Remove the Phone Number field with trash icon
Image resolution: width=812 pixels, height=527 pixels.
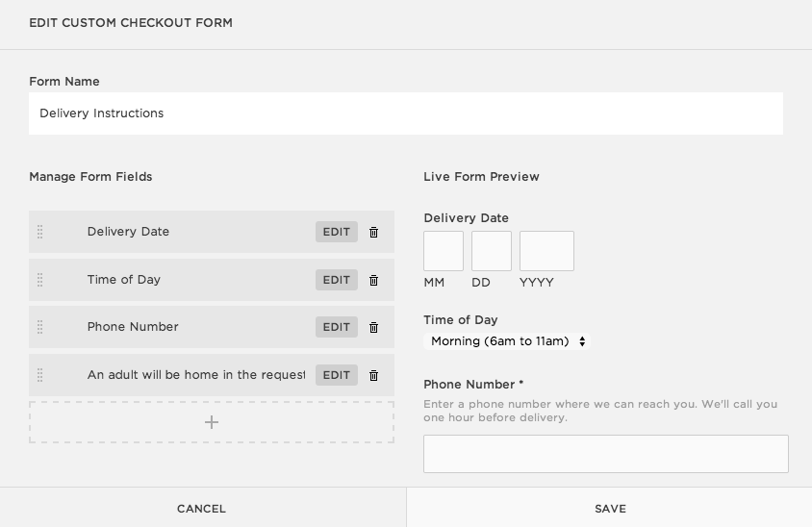[374, 327]
